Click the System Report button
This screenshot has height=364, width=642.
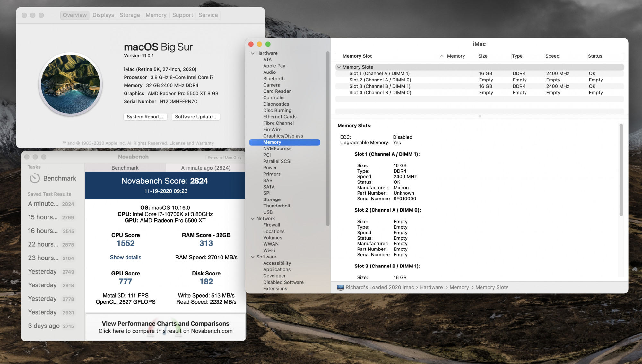(x=145, y=117)
